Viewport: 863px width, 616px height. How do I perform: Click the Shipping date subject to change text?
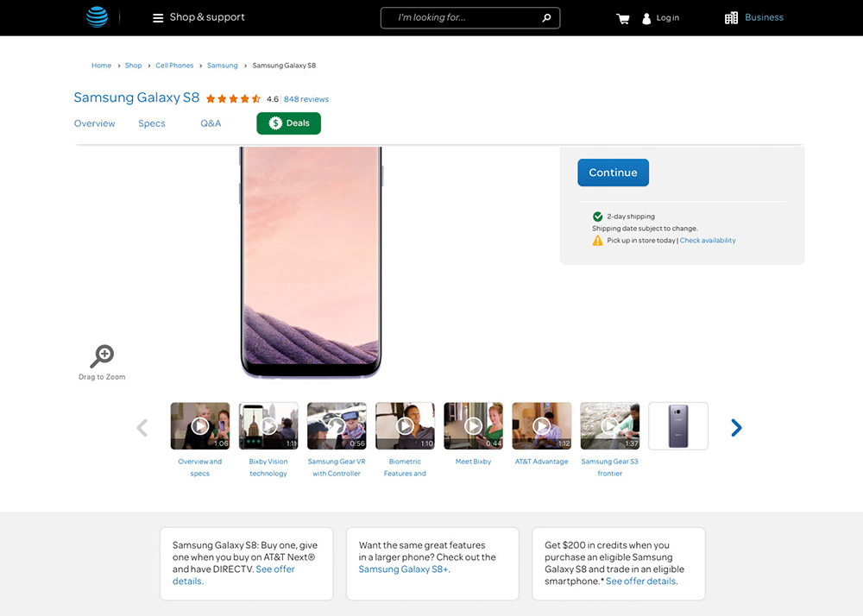click(645, 229)
